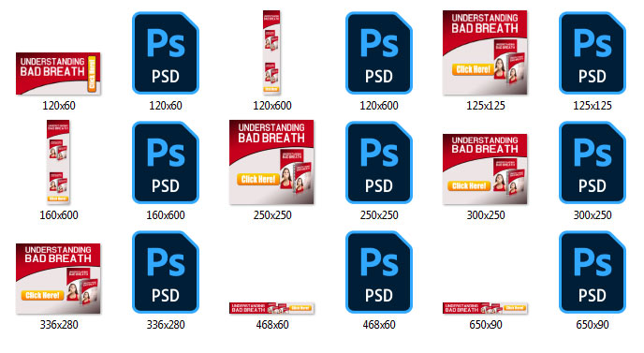Select the 125x125 PSD file icon

coord(593,53)
